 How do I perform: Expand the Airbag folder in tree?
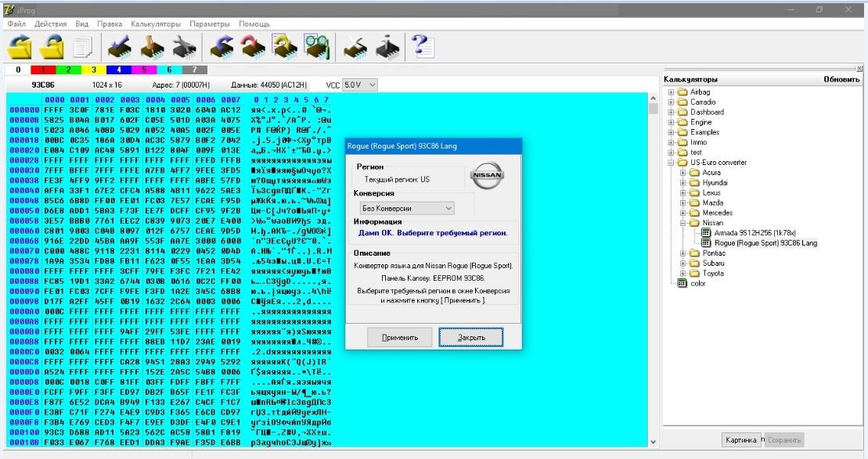tap(671, 92)
